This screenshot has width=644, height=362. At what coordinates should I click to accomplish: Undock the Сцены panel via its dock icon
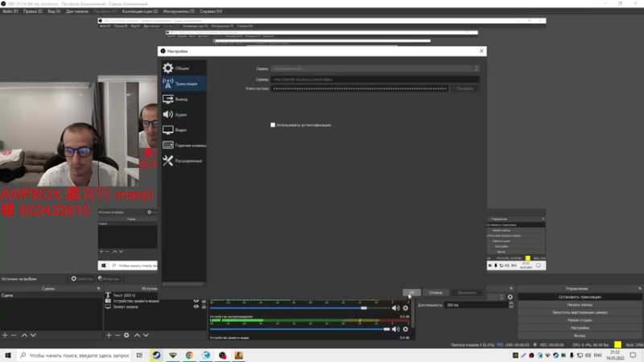click(98, 289)
